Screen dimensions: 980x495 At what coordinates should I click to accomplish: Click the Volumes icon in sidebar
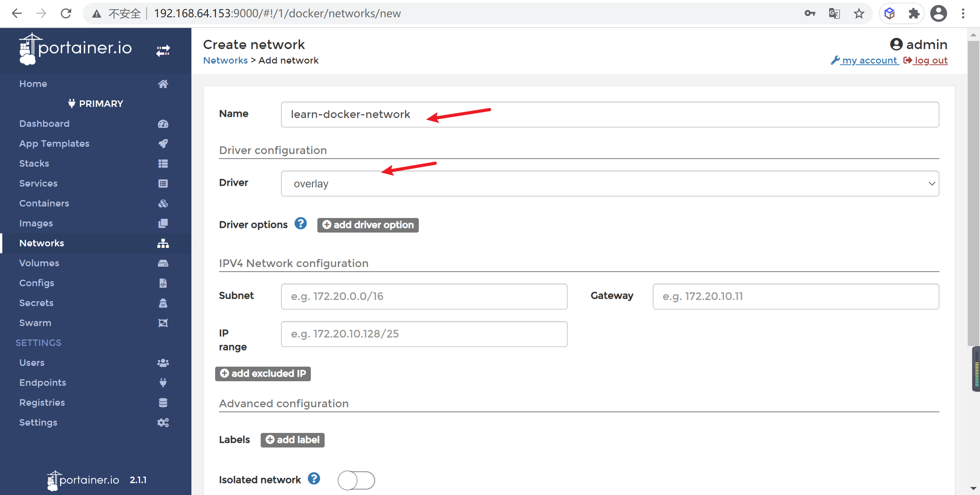point(162,263)
